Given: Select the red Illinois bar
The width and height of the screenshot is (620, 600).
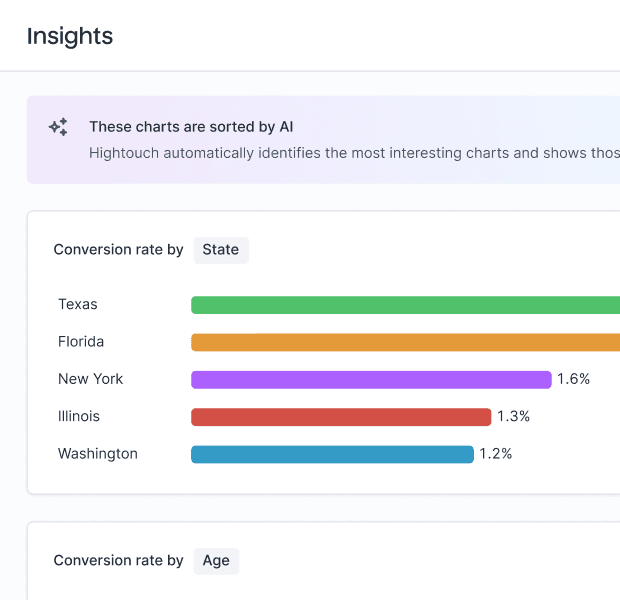Looking at the screenshot, I should click(341, 417).
